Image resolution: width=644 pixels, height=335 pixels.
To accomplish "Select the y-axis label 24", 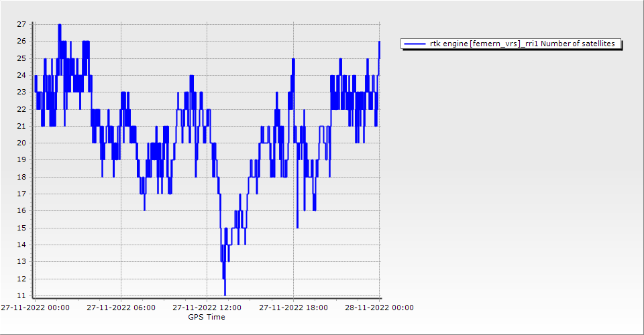I will (21, 76).
